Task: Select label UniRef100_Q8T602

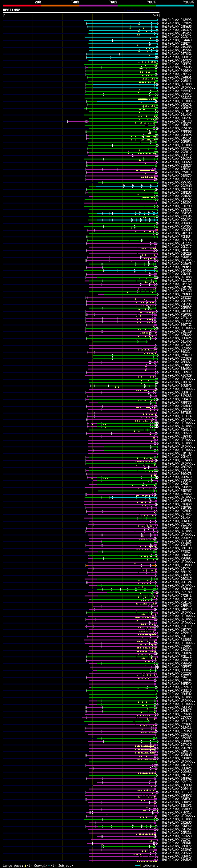Action: 177,345
